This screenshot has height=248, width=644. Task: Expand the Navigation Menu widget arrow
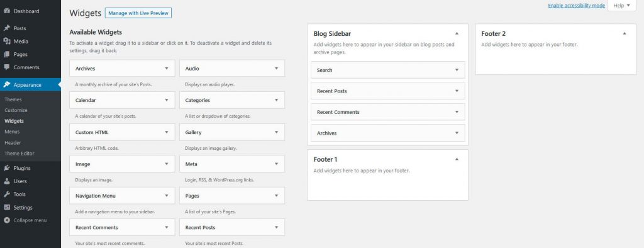click(x=166, y=196)
